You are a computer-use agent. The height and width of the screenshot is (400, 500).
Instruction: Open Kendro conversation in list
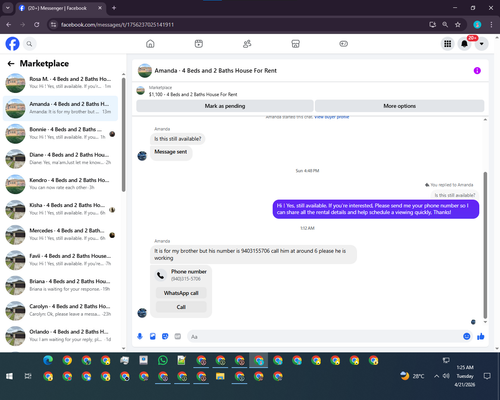[60, 184]
